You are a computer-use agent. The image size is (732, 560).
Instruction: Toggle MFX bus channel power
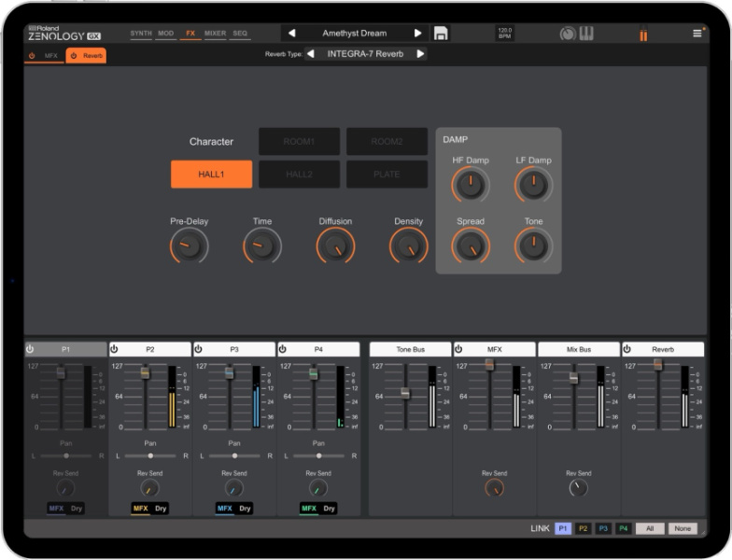click(x=458, y=349)
